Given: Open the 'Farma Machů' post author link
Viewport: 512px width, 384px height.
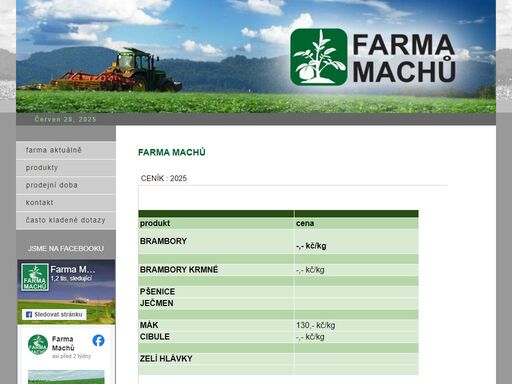Looking at the screenshot, I should (63, 343).
